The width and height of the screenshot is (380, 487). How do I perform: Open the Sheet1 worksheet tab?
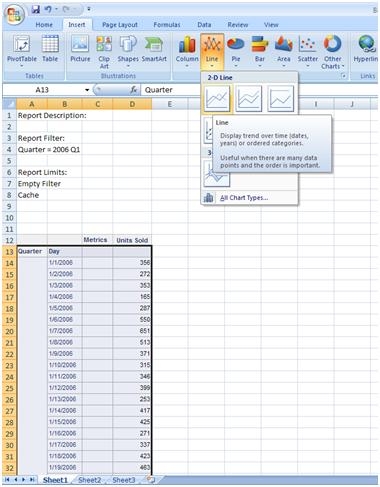(x=55, y=480)
